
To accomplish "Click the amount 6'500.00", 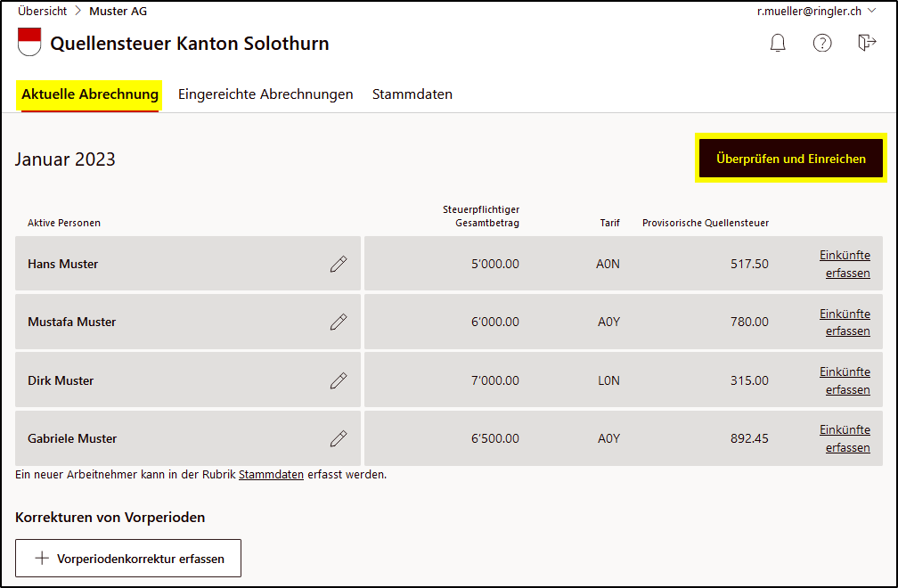I will click(495, 438).
